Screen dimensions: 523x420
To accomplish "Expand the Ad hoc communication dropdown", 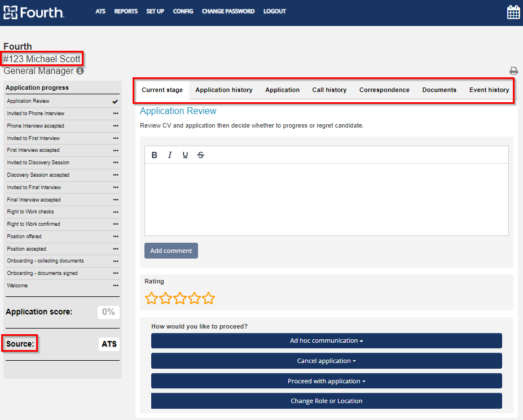I will point(326,341).
